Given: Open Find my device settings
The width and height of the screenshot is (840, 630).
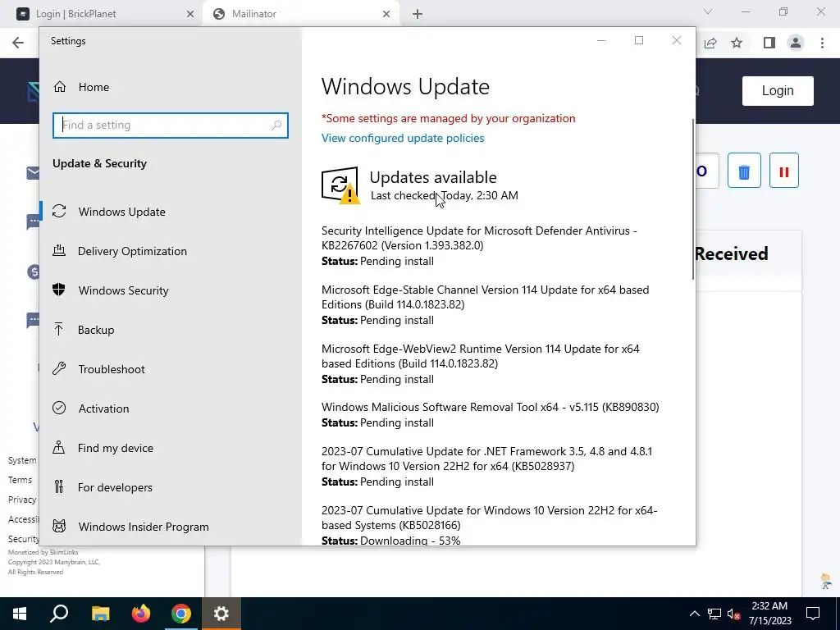Looking at the screenshot, I should coord(115,448).
